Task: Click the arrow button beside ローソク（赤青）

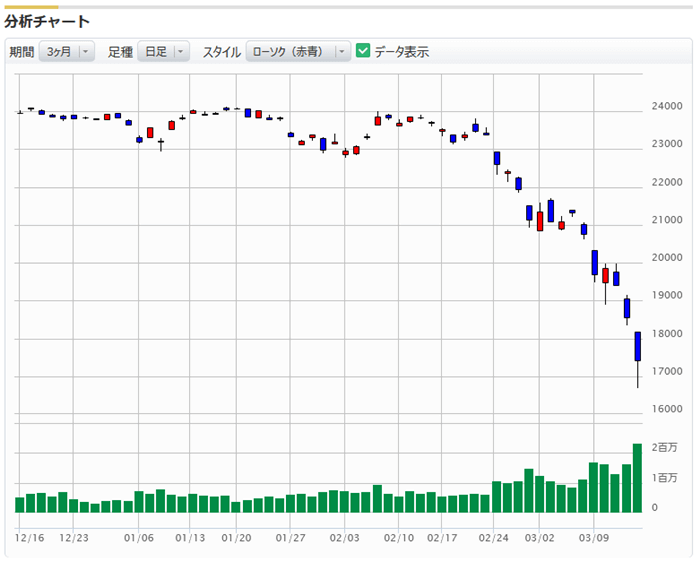Action: click(341, 52)
